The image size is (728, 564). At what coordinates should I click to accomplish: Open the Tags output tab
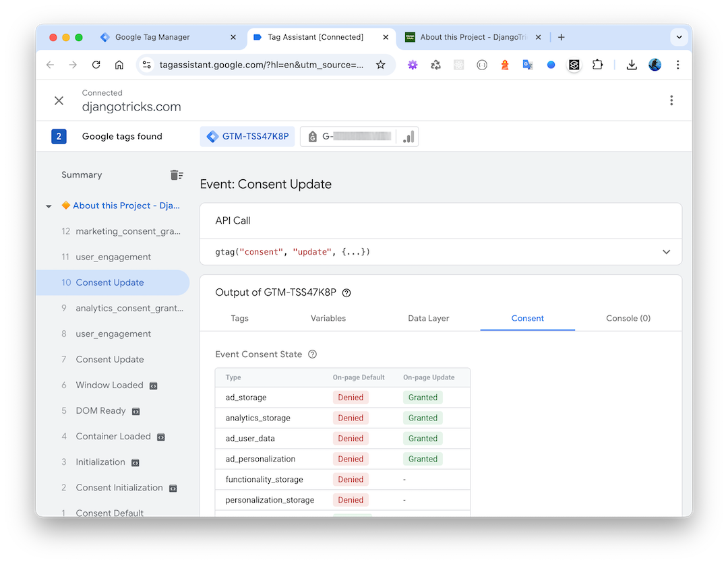click(239, 319)
